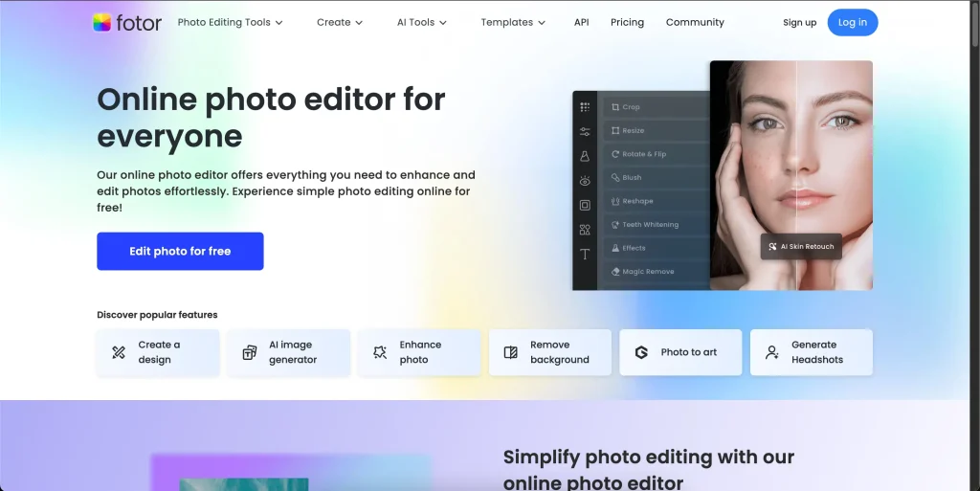Screen dimensions: 980x491
Task: Go to the API page
Action: (581, 22)
